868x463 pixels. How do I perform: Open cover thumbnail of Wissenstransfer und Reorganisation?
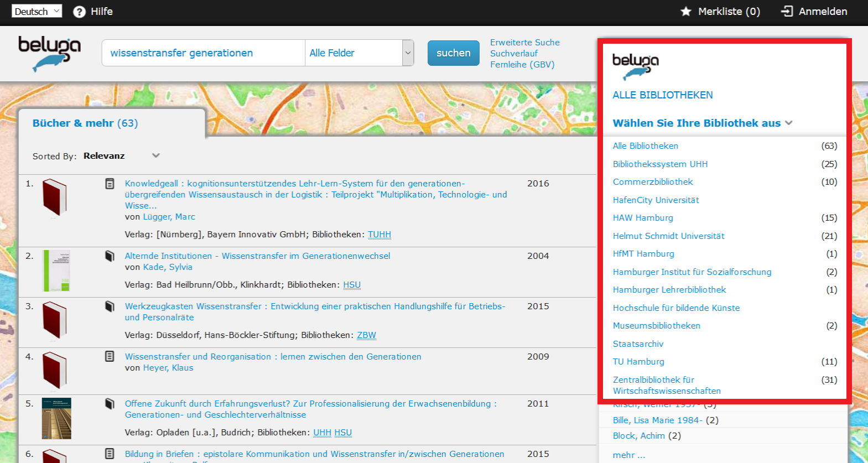pos(55,371)
